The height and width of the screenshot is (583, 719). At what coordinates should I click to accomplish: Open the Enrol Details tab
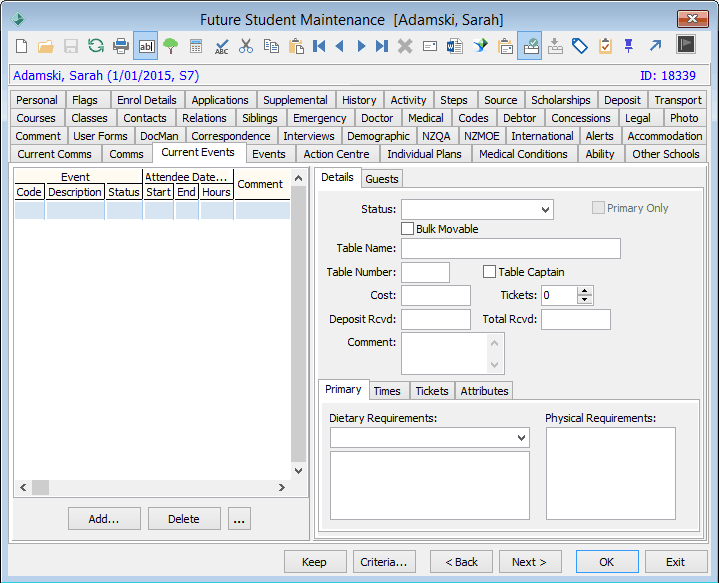pos(147,100)
